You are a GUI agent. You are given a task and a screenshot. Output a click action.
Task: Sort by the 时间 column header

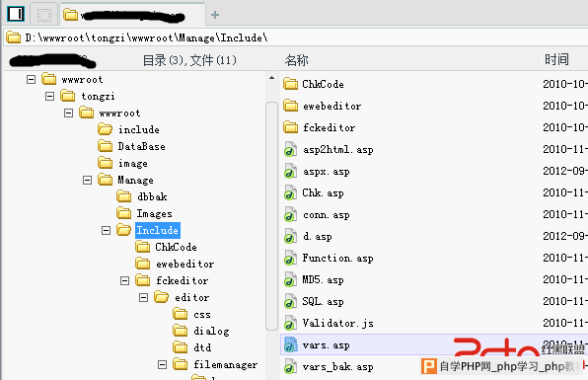tap(556, 59)
